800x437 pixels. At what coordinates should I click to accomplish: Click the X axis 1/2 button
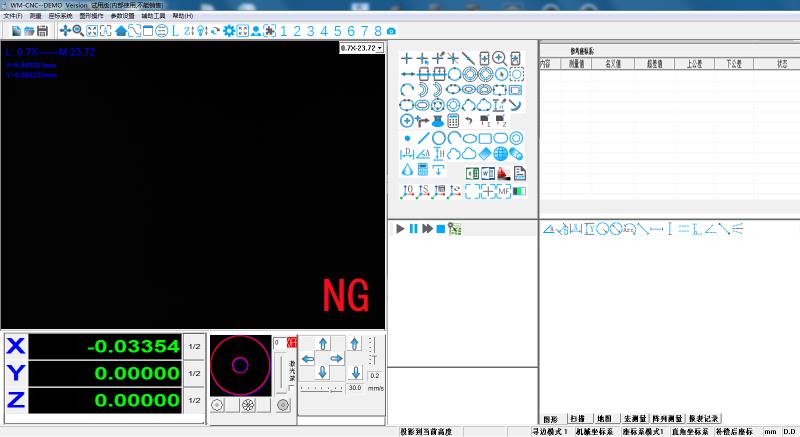195,346
